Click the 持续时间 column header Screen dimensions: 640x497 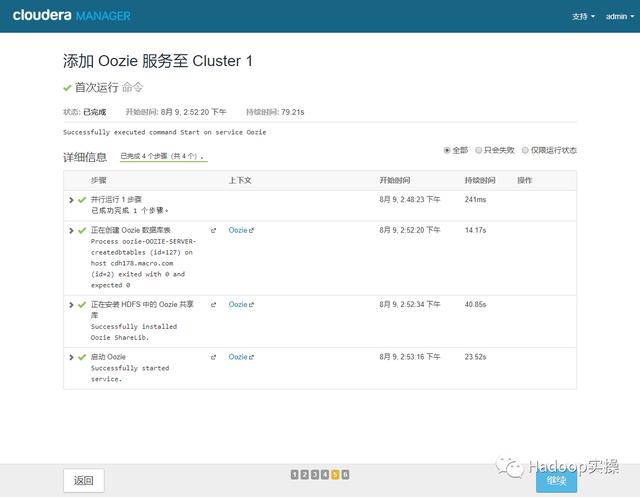[480, 180]
